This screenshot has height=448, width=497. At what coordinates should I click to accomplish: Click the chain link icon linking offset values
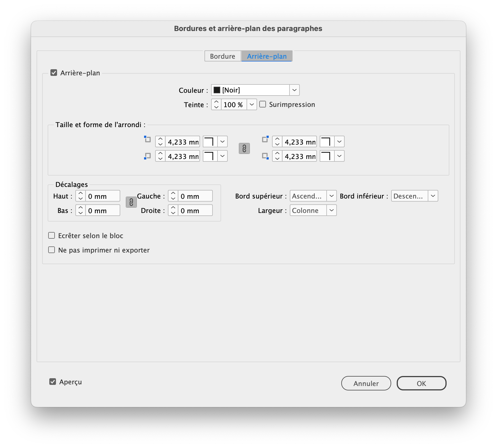coord(131,202)
